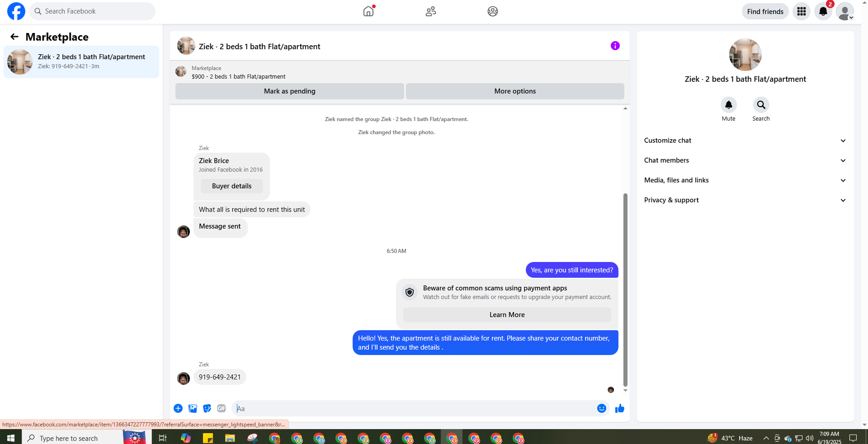This screenshot has height=444, width=868.
Task: Open the $900 Marketplace listing banner
Action: click(x=400, y=72)
